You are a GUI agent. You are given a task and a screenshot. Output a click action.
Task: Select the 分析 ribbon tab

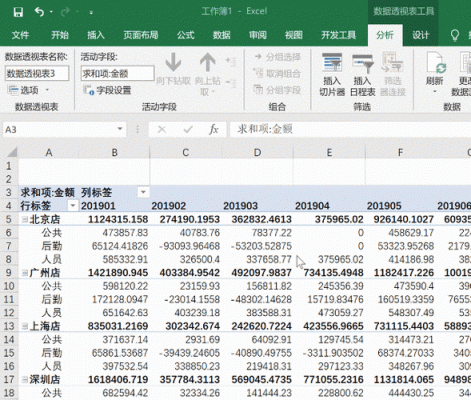pos(385,35)
